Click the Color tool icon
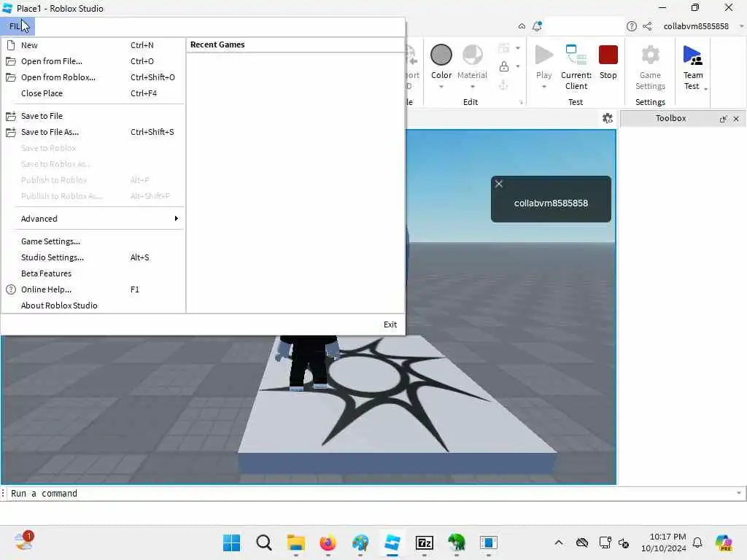Viewport: 747px width, 560px height. click(x=441, y=55)
